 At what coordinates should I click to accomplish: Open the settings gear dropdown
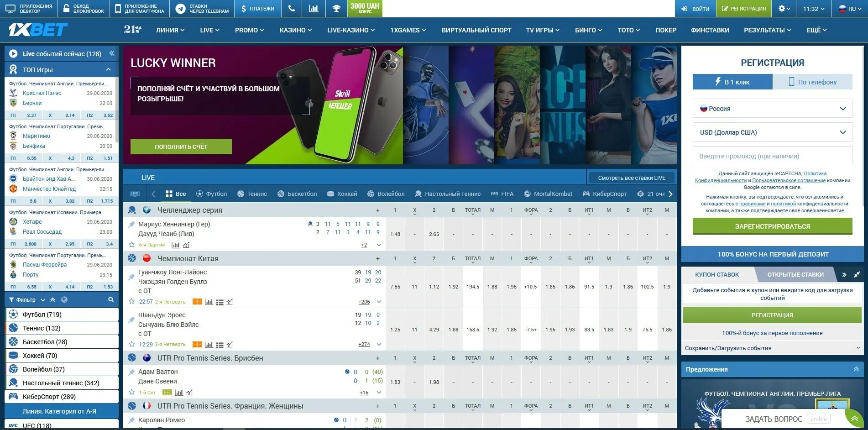click(x=784, y=8)
